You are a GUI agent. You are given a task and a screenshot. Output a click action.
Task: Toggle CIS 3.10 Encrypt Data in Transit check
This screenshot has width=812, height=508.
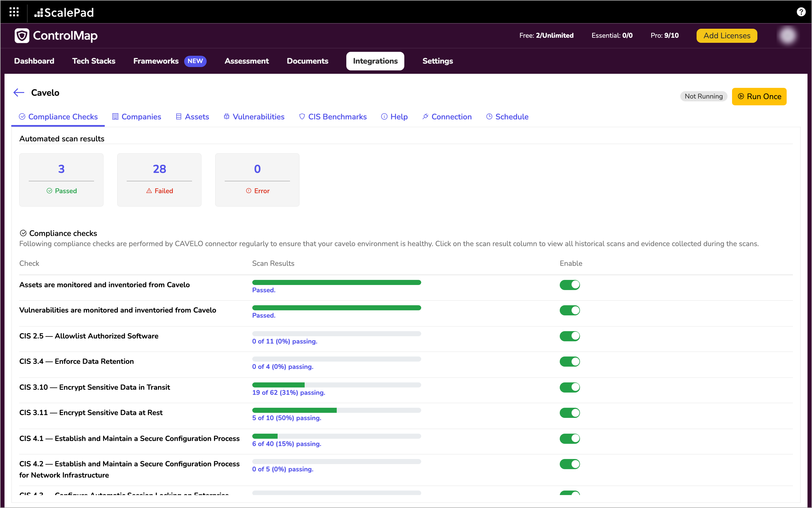point(570,387)
